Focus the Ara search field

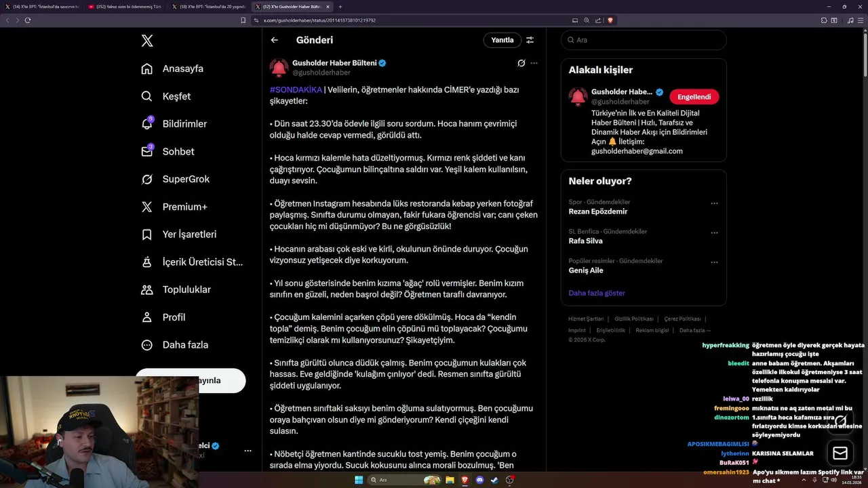[x=644, y=40]
